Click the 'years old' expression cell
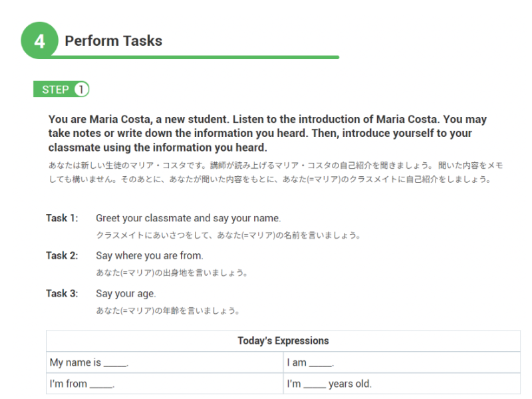Screen dimensions: 532x399 402,384
